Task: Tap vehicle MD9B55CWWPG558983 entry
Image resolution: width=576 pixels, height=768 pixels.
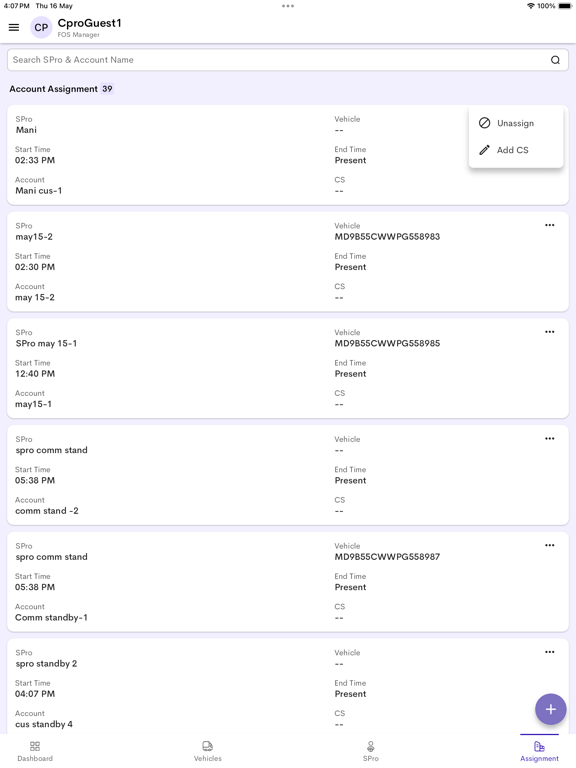Action: click(x=387, y=237)
